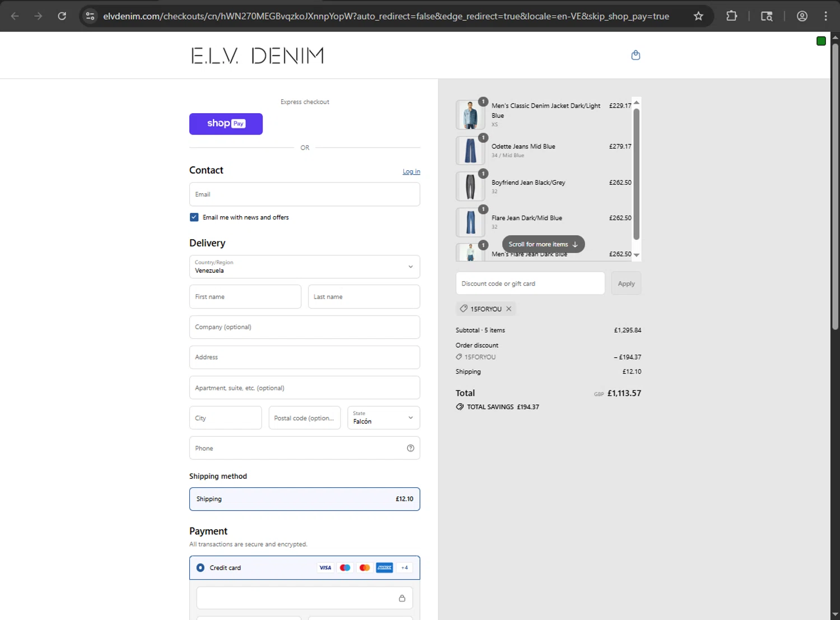This screenshot has height=620, width=840.
Task: Click the order summary scrollbar up arrow
Action: tap(636, 102)
